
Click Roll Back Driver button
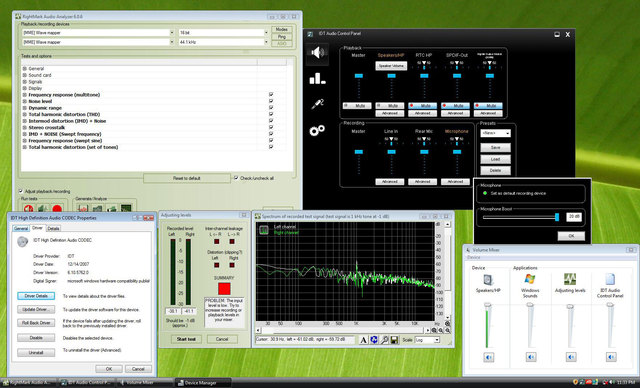tap(36, 323)
